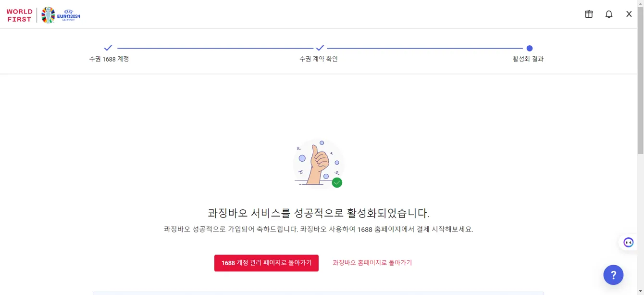Select the 활성화 결과 step label
This screenshot has height=295, width=644.
[x=528, y=59]
